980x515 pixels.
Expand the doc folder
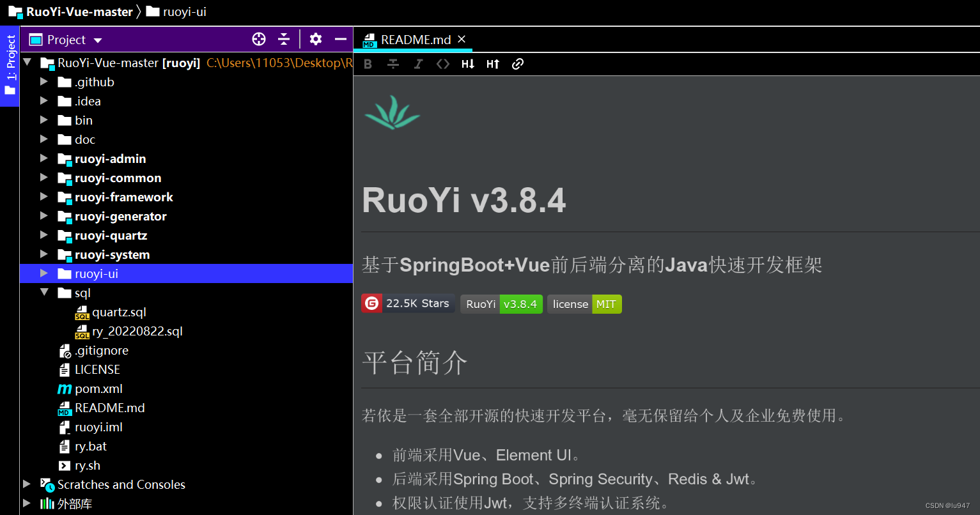[x=44, y=139]
